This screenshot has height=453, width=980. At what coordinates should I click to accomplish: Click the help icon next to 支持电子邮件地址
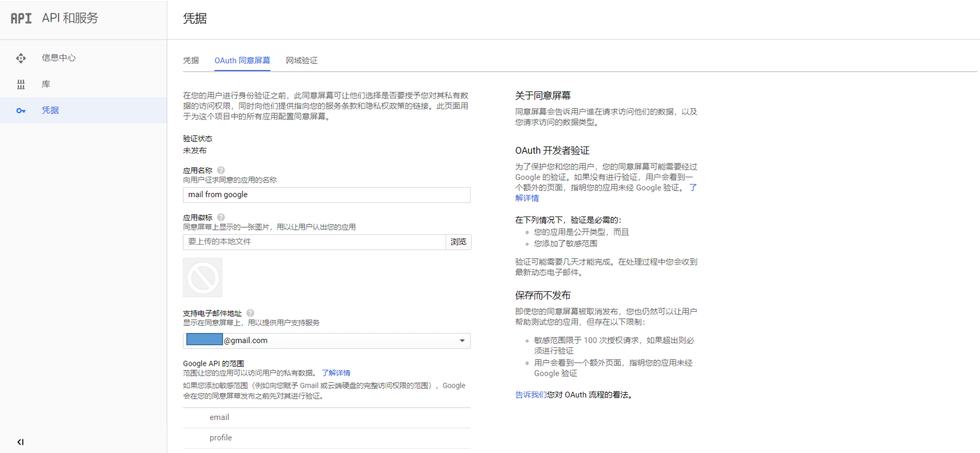(x=250, y=313)
